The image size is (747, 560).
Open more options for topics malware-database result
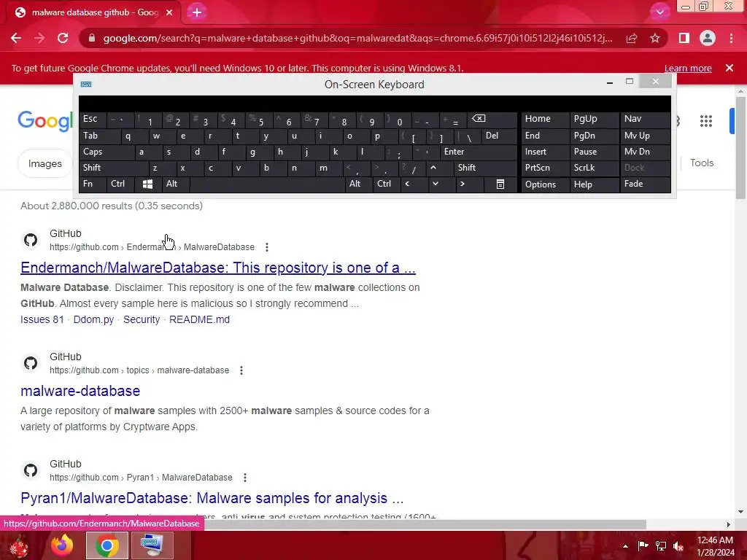(x=241, y=370)
